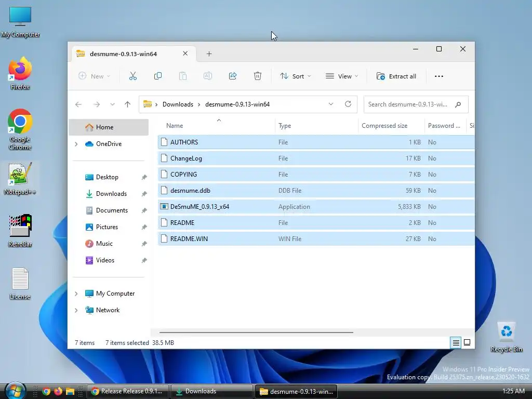Expand the My Computer tree node
This screenshot has width=532, height=399.
point(76,294)
